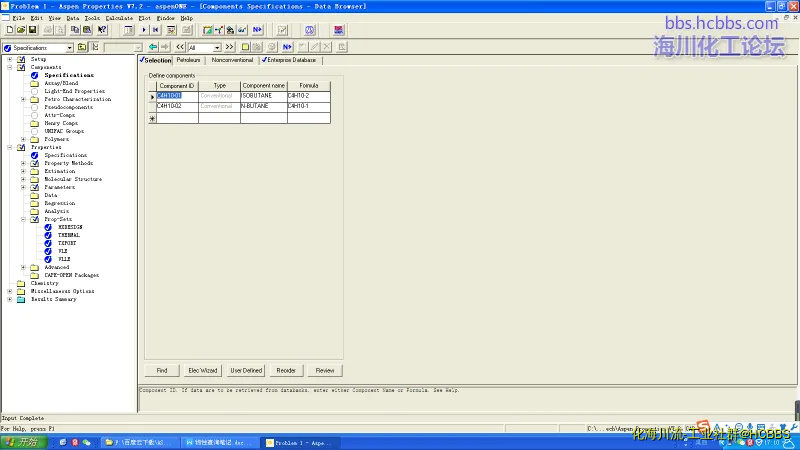Open the Specifications navigation dropdown
The height and width of the screenshot is (450, 800).
pyautogui.click(x=69, y=47)
